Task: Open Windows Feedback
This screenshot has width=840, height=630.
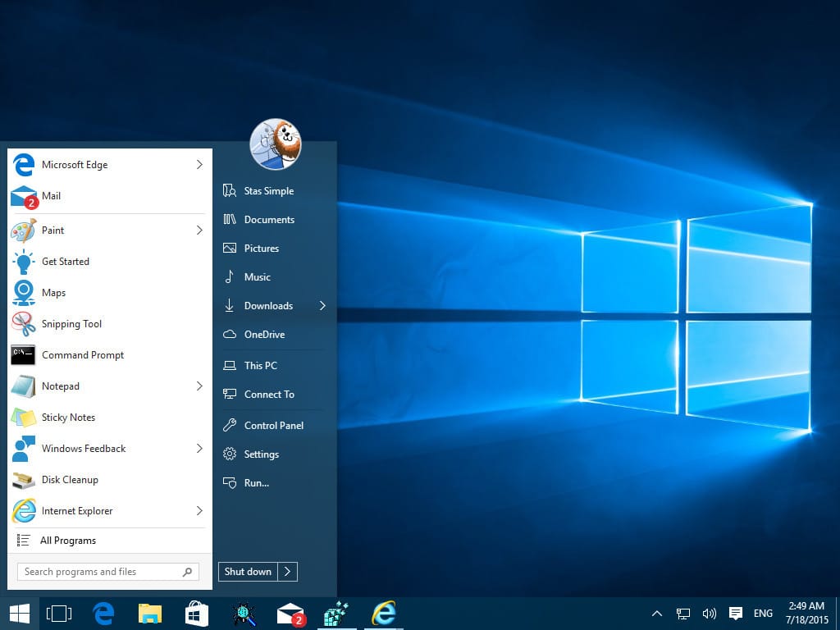Action: point(84,448)
